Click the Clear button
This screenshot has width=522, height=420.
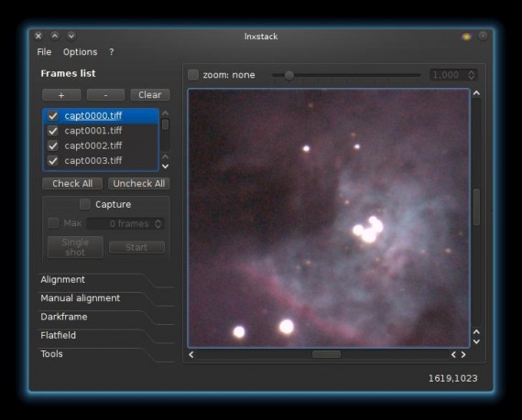(x=150, y=95)
